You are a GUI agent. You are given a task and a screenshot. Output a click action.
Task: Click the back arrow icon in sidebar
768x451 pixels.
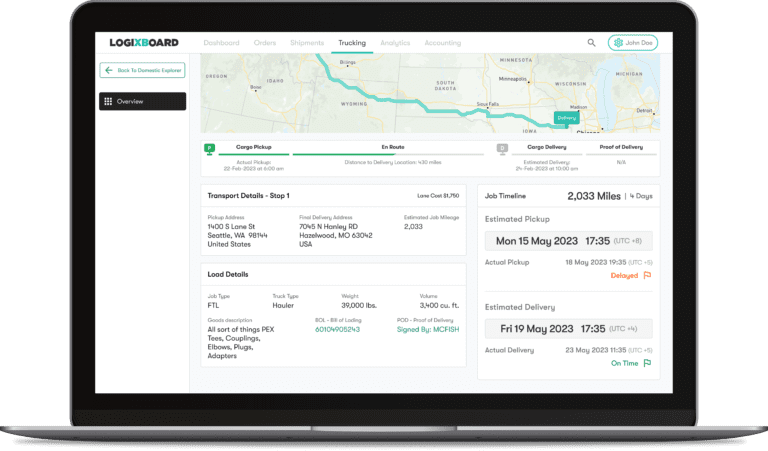109,70
